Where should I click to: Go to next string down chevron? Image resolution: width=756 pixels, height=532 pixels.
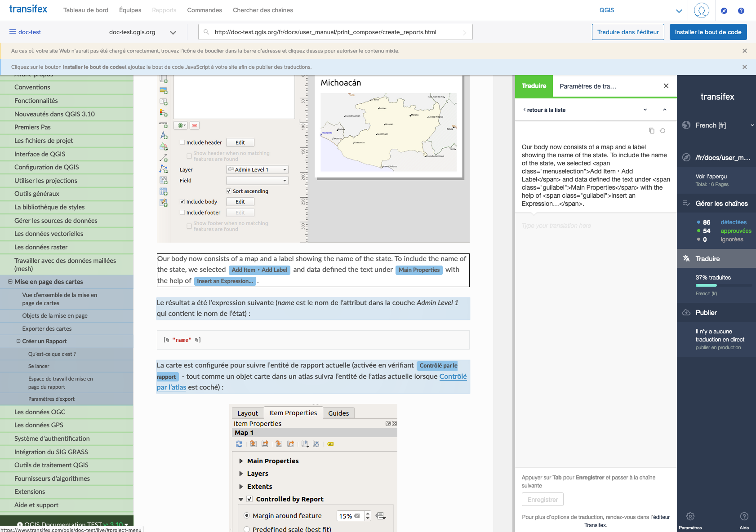[645, 110]
